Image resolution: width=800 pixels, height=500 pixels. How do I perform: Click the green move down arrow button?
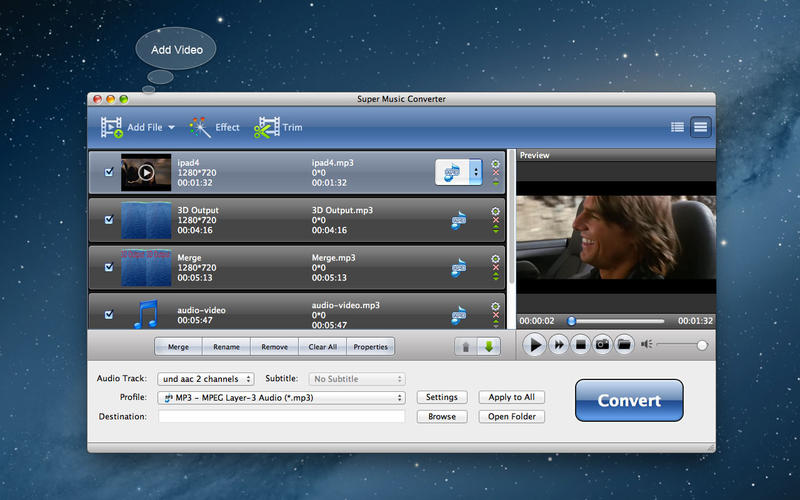click(x=488, y=346)
